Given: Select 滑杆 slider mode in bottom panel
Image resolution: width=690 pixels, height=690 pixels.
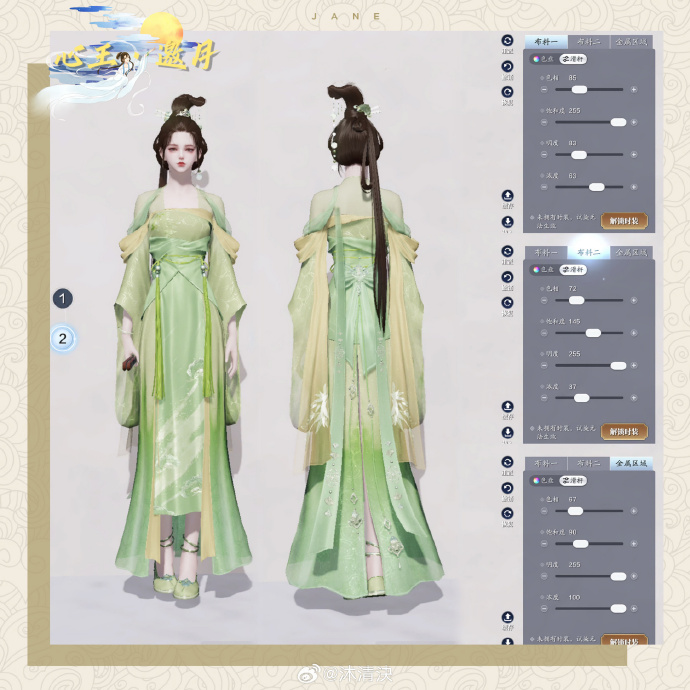Looking at the screenshot, I should [573, 481].
